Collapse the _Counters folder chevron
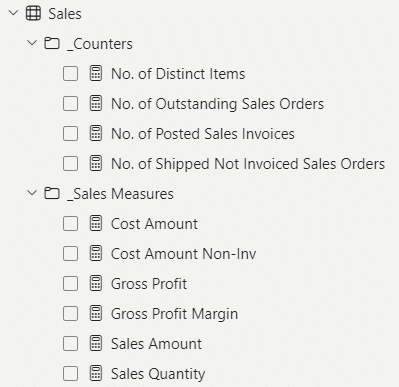 [x=32, y=43]
